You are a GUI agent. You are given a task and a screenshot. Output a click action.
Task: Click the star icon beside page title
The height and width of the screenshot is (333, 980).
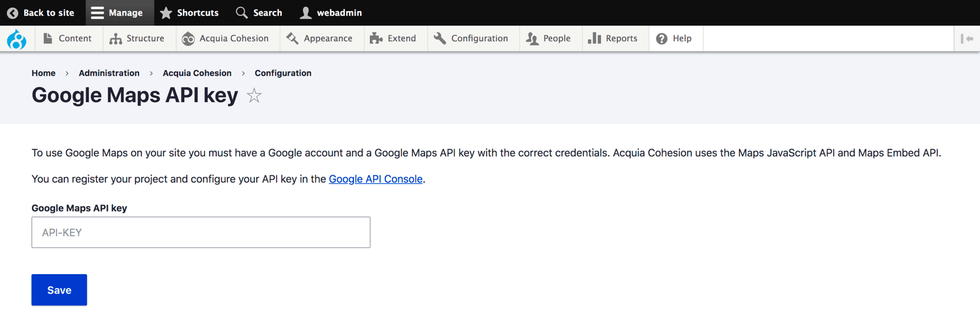(254, 96)
